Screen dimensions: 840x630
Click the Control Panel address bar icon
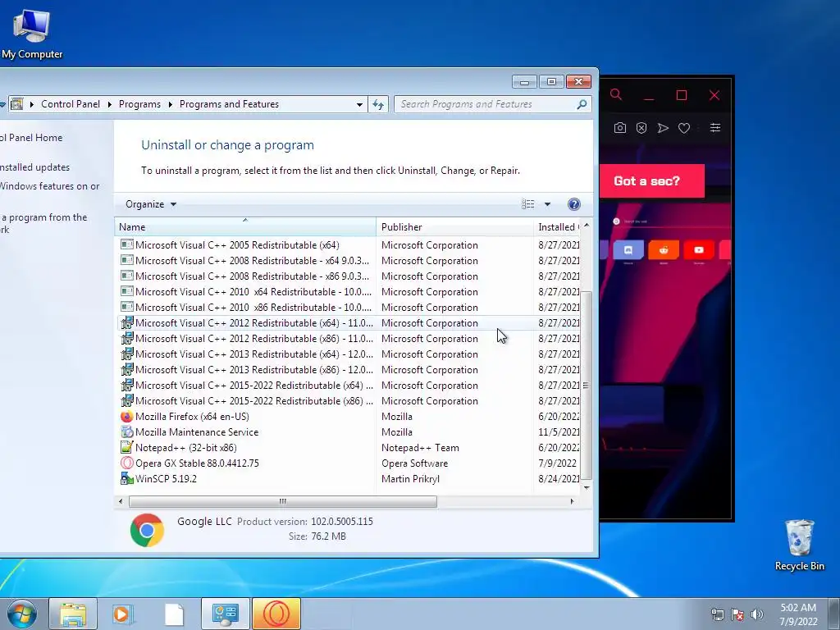(17, 104)
